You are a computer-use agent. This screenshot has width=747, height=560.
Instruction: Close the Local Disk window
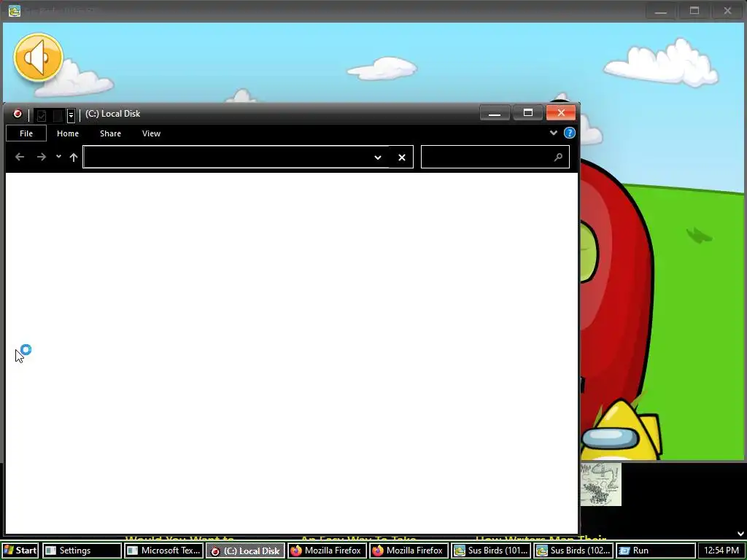(x=561, y=113)
